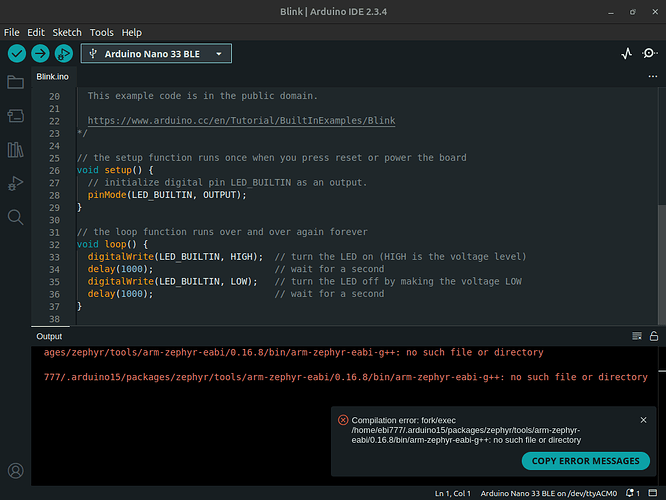The image size is (666, 500).
Task: Open the Boards Manager sidebar icon
Action: coord(15,116)
